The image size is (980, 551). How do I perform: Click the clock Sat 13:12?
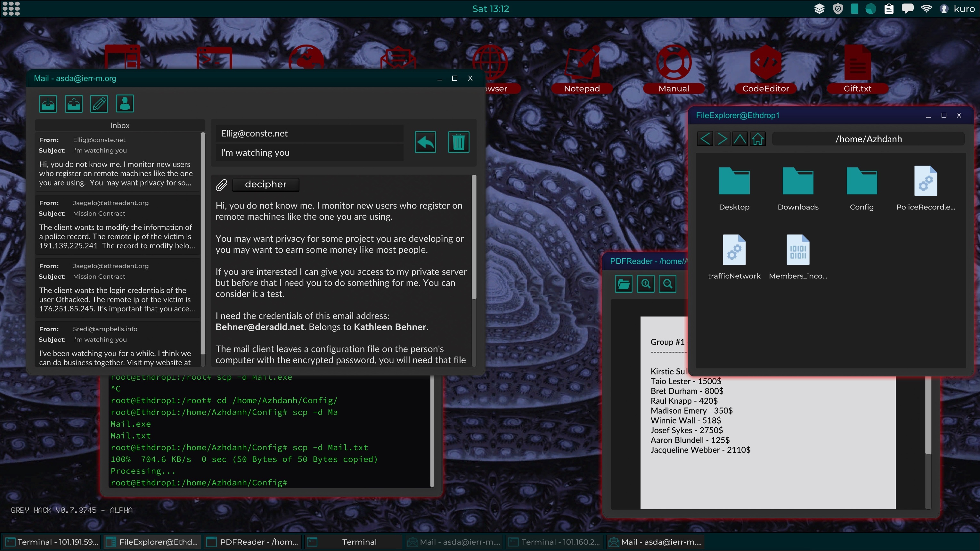490,8
